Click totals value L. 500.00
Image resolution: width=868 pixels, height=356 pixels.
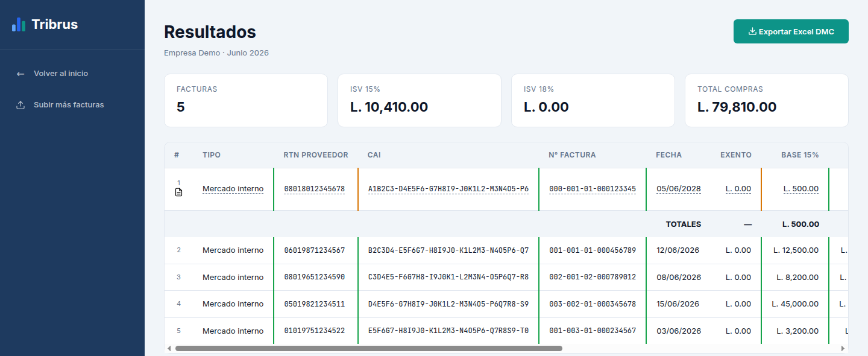[x=800, y=224]
